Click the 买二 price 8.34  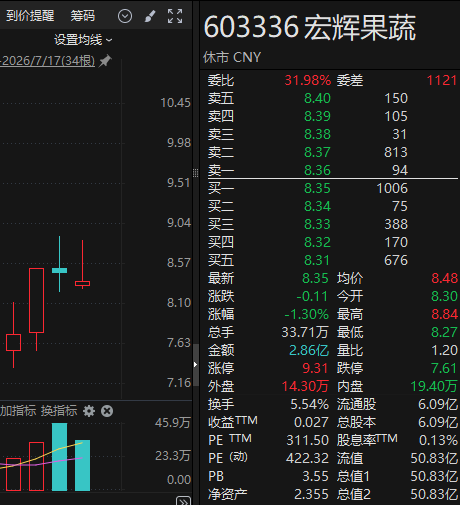(x=317, y=206)
